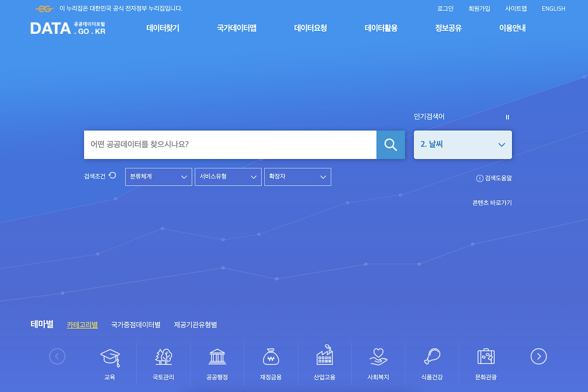Open the 데이터활용 menu
588x392 pixels.
click(x=381, y=28)
